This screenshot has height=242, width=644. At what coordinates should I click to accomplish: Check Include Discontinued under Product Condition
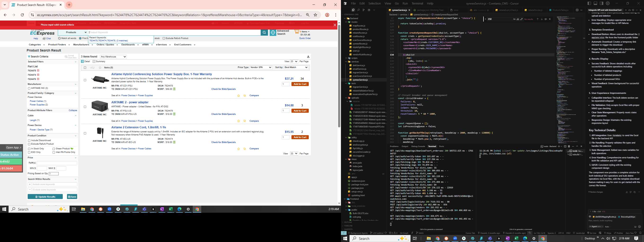(29, 141)
